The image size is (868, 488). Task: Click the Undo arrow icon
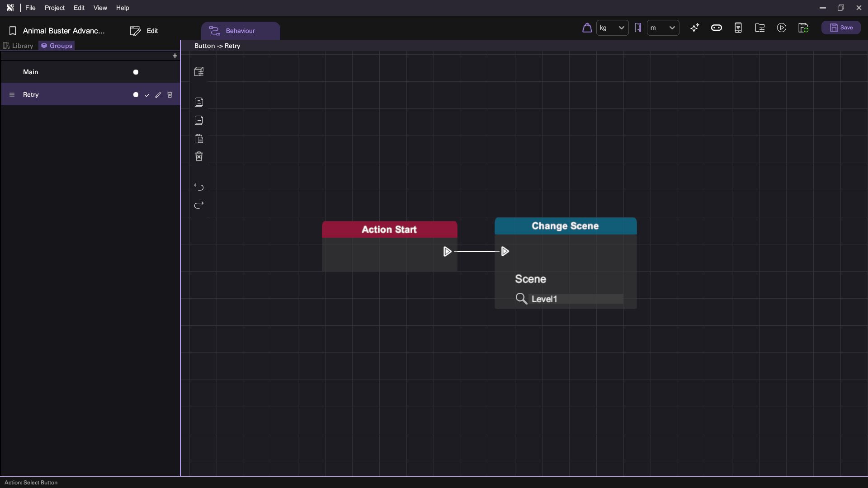199,187
